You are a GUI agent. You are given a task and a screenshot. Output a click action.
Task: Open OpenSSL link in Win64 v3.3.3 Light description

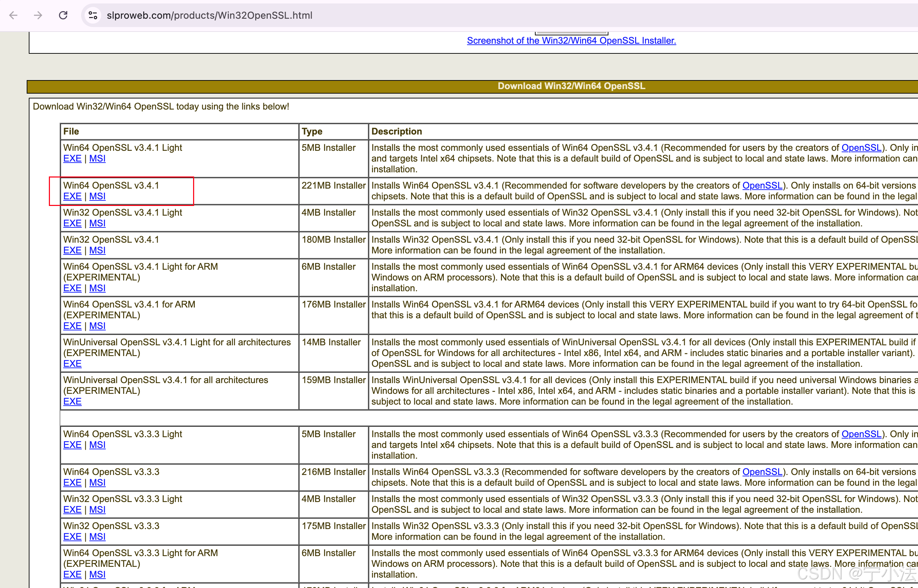861,434
